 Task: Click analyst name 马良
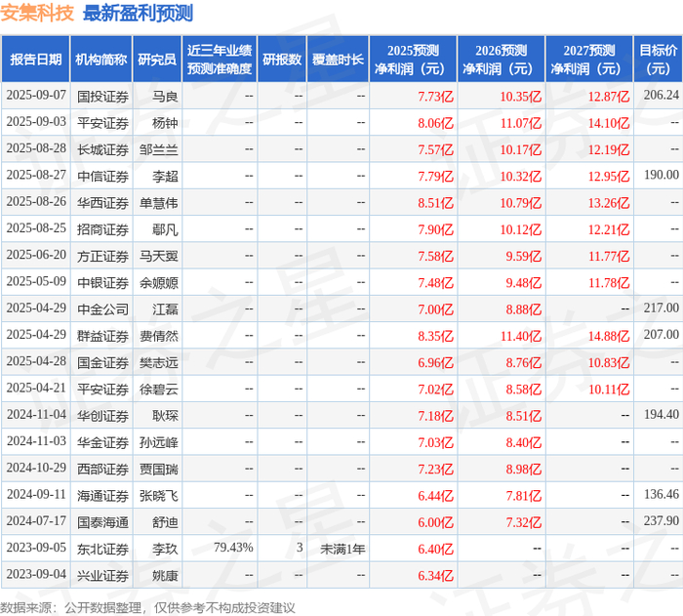[x=165, y=97]
